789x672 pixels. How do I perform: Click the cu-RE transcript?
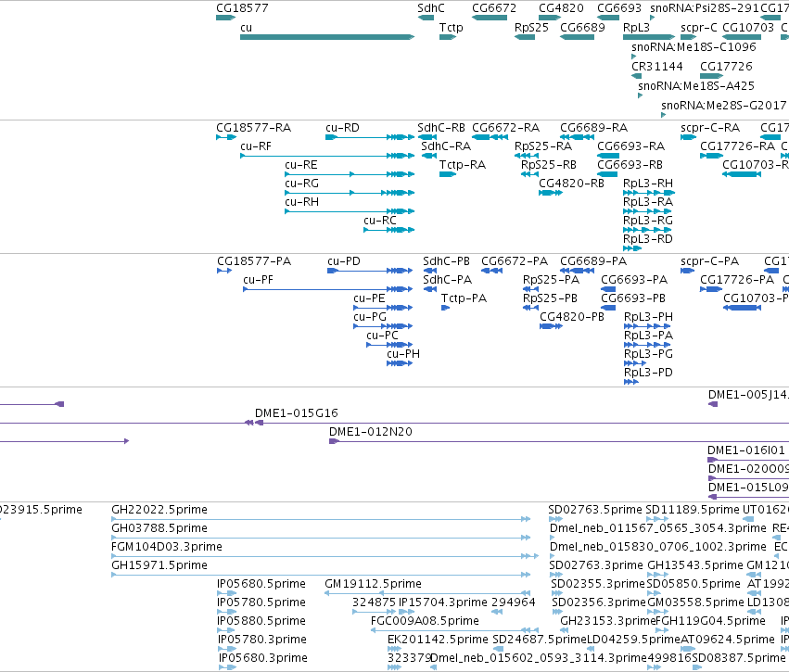tap(350, 174)
